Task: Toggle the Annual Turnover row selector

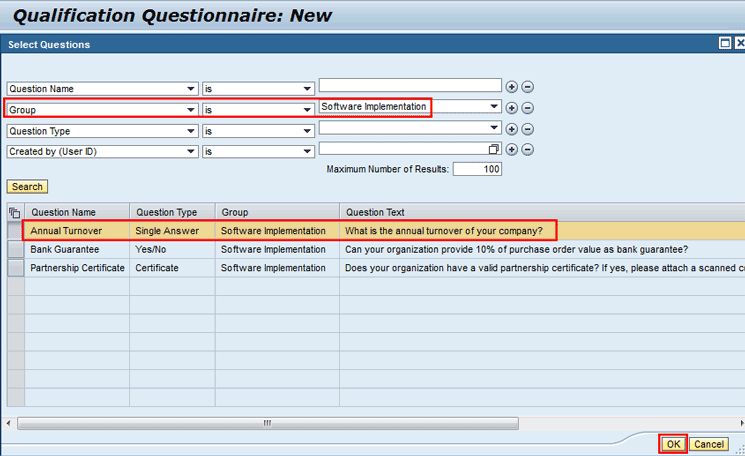Action: coord(15,231)
